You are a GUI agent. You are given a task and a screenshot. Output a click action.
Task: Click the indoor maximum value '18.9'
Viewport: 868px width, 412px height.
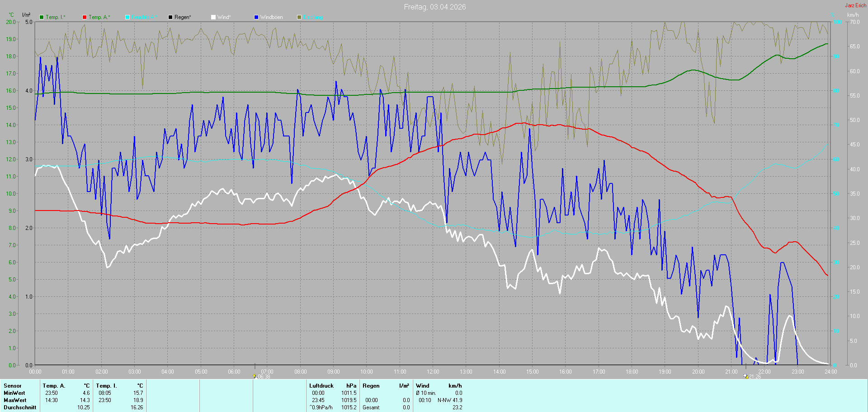[x=138, y=400]
